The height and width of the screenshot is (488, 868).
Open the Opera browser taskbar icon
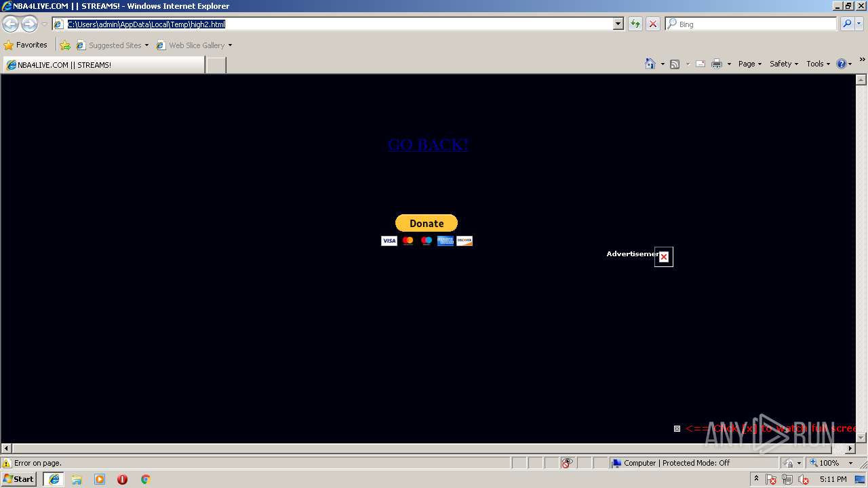(122, 479)
